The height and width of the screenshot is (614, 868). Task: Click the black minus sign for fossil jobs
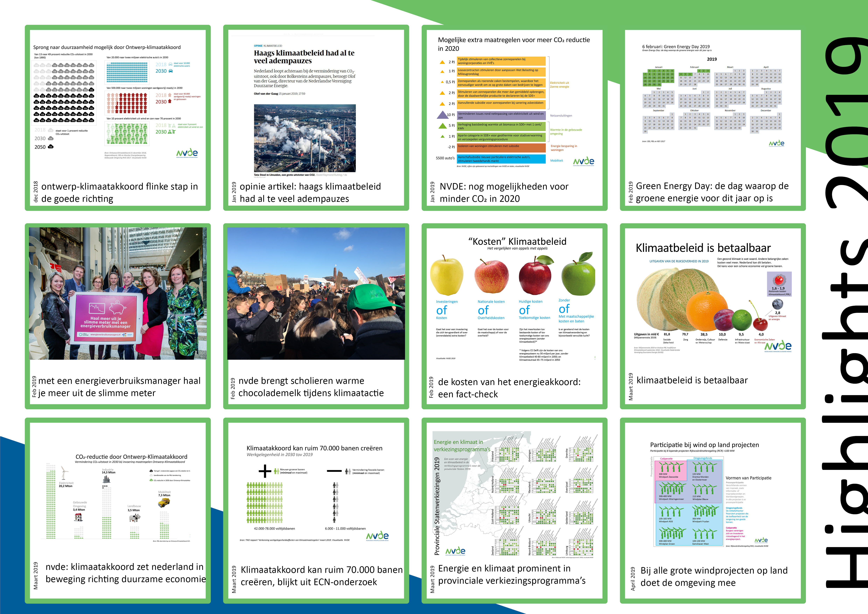click(x=334, y=471)
